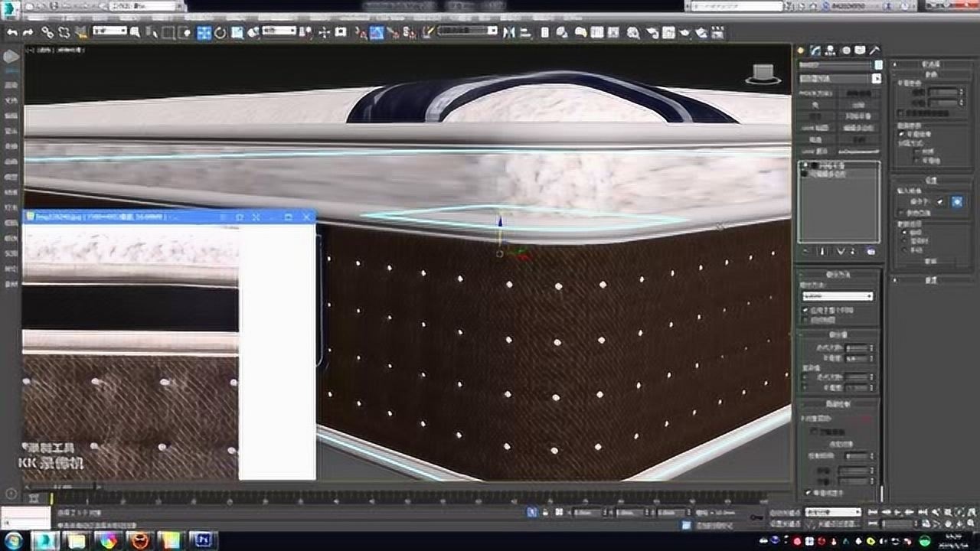Click the object color swatch beside name field
Screen dimensions: 980x551
point(878,64)
